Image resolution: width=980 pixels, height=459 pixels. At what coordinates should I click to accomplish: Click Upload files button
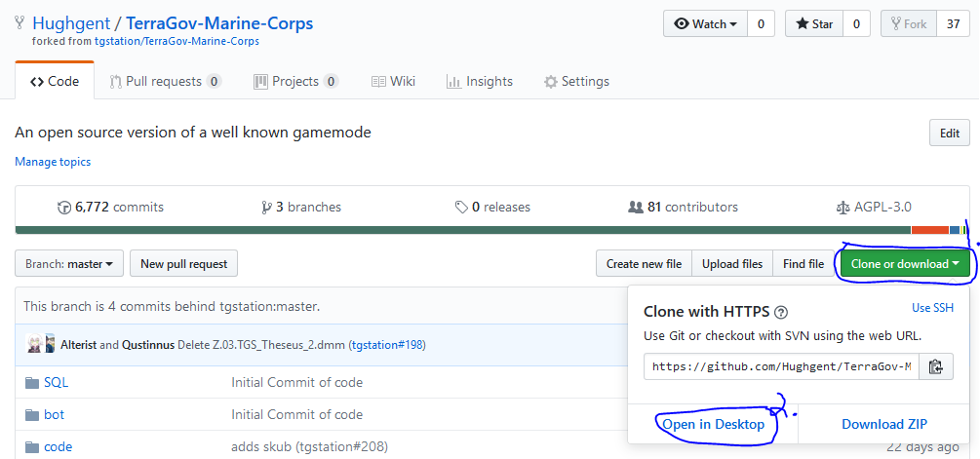coord(732,263)
